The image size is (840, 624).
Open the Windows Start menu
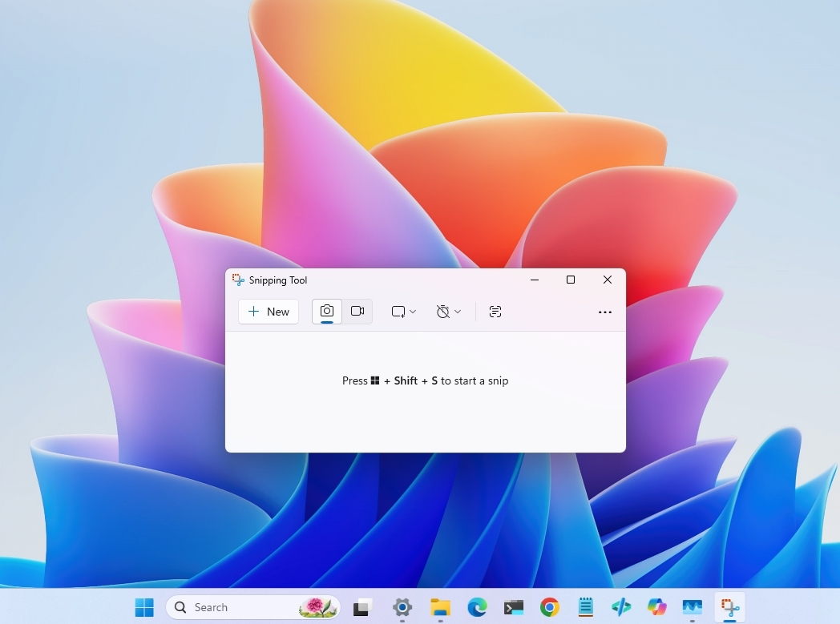[144, 607]
